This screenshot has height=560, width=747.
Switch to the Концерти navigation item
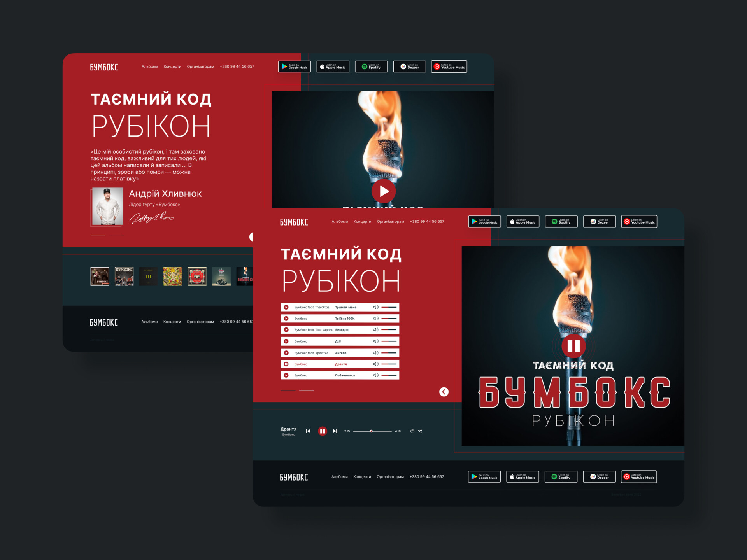[362, 221]
